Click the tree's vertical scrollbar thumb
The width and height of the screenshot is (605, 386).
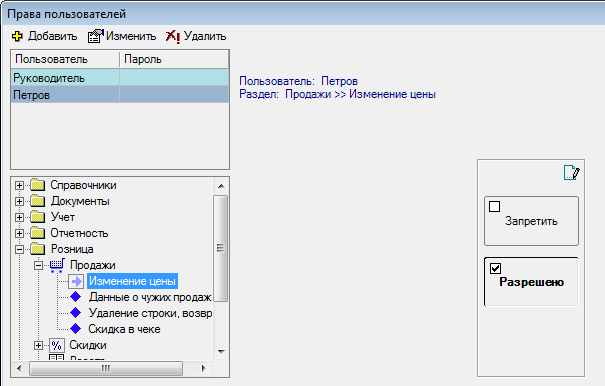(x=220, y=248)
